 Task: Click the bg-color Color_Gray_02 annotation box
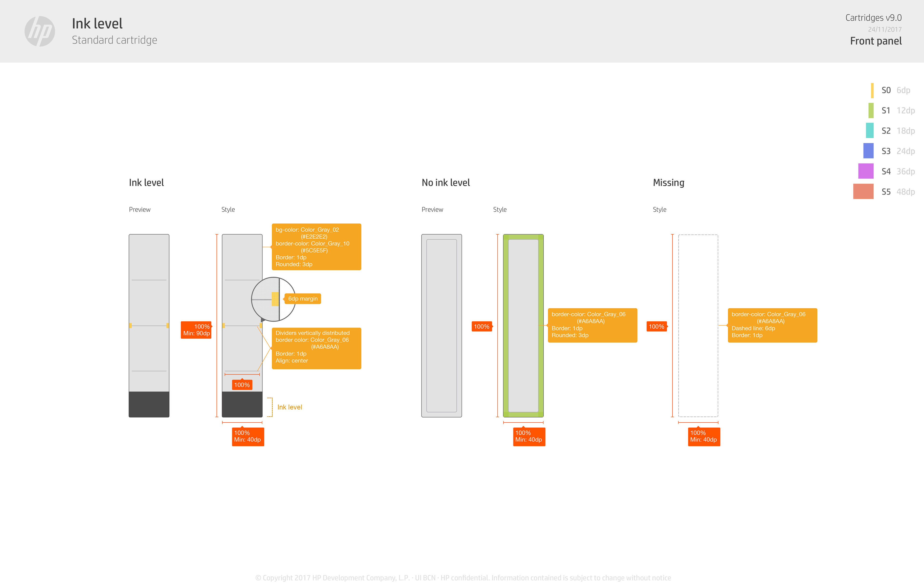pyautogui.click(x=316, y=247)
